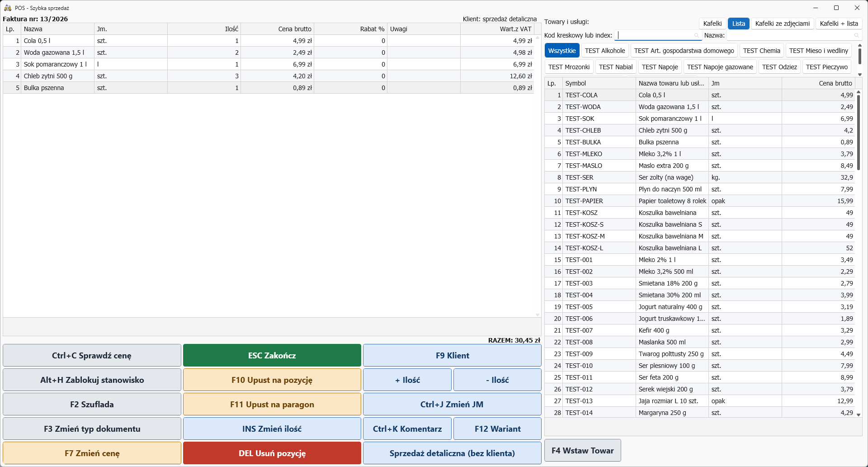This screenshot has width=868, height=467.
Task: Choose the Kafelki + lista view
Action: point(839,24)
